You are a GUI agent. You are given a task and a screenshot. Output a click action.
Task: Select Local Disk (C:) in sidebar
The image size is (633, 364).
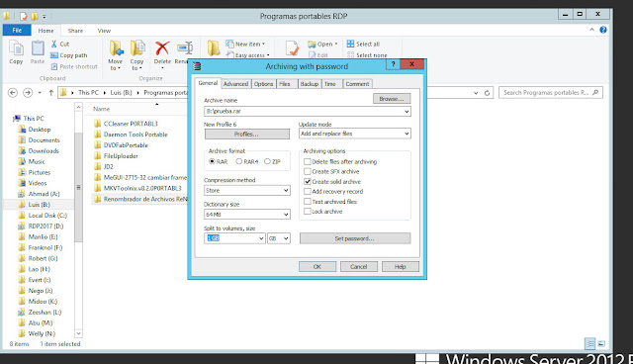click(x=47, y=216)
